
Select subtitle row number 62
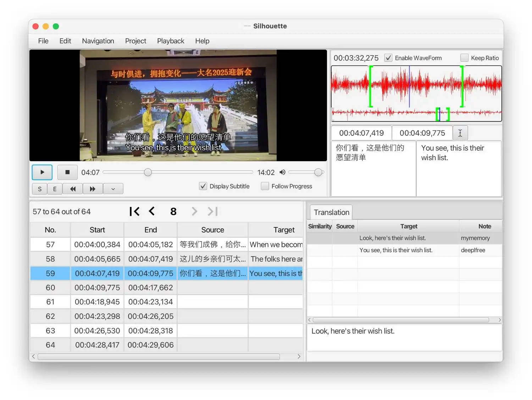(x=50, y=316)
